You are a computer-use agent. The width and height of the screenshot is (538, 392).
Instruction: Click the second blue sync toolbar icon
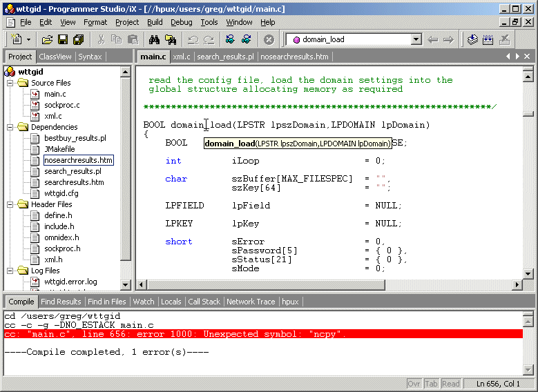point(247,40)
